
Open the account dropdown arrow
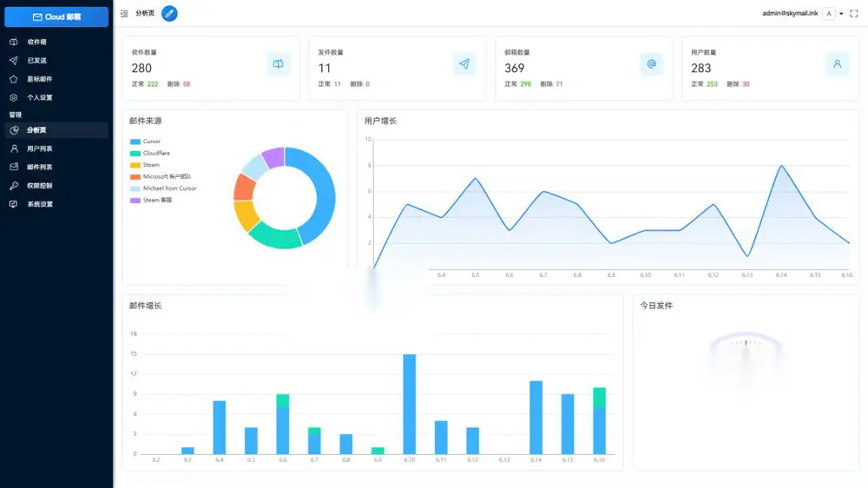coord(841,14)
